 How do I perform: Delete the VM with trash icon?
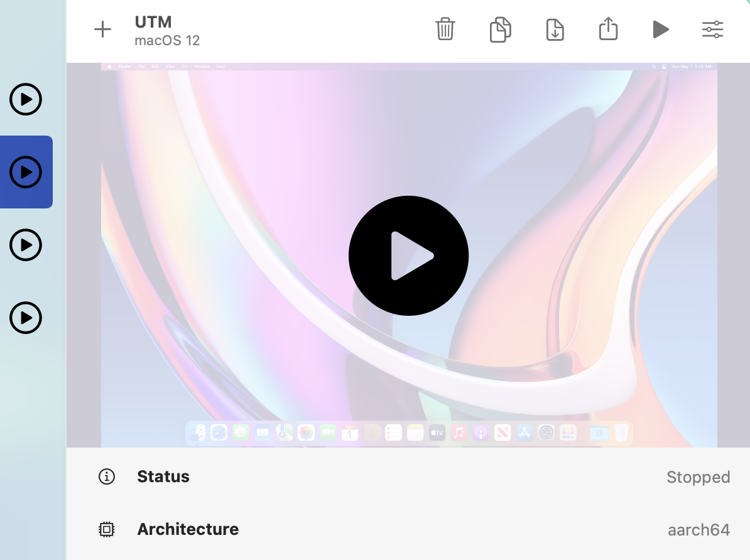tap(445, 29)
